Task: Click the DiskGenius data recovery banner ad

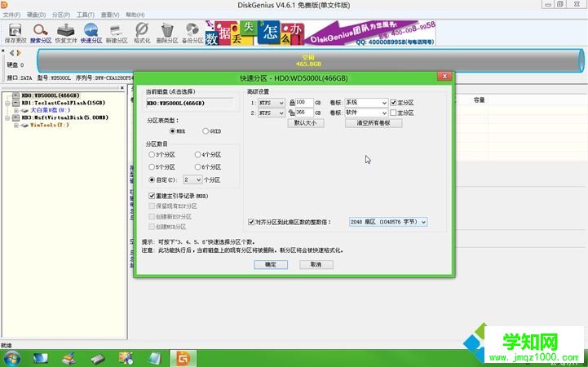Action: click(320, 33)
